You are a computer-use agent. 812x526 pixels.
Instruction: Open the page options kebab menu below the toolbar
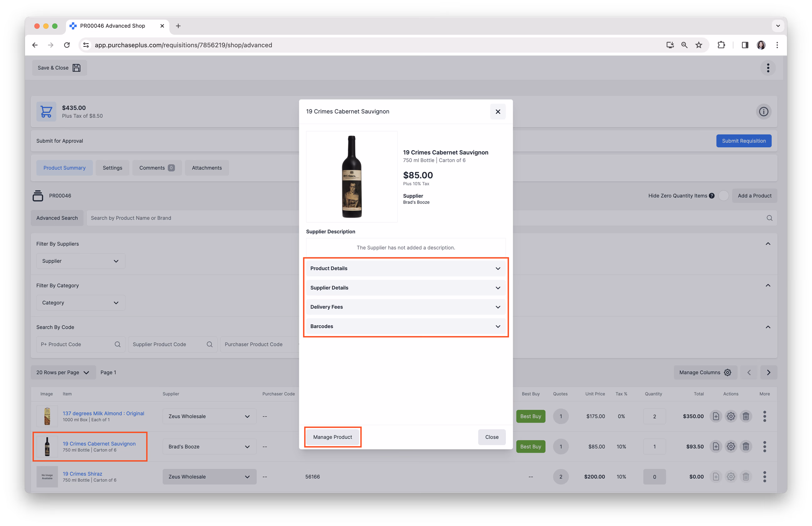point(768,68)
